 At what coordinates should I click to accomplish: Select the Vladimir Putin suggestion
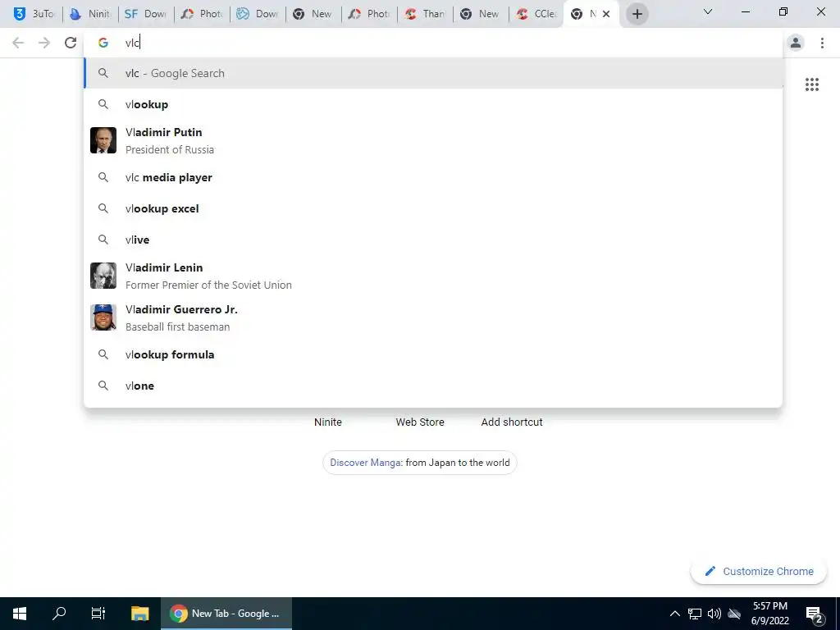[433, 140]
